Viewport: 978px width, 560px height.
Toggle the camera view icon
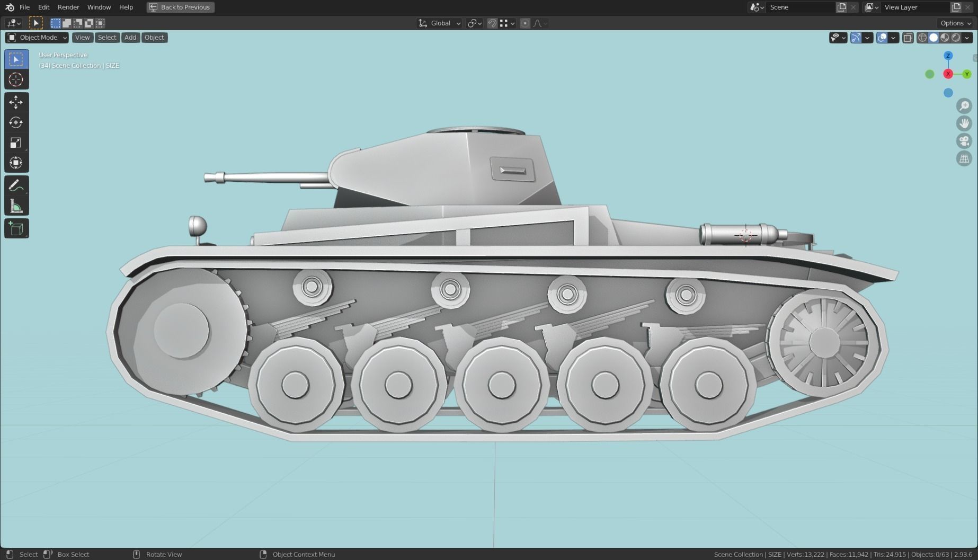pos(964,141)
